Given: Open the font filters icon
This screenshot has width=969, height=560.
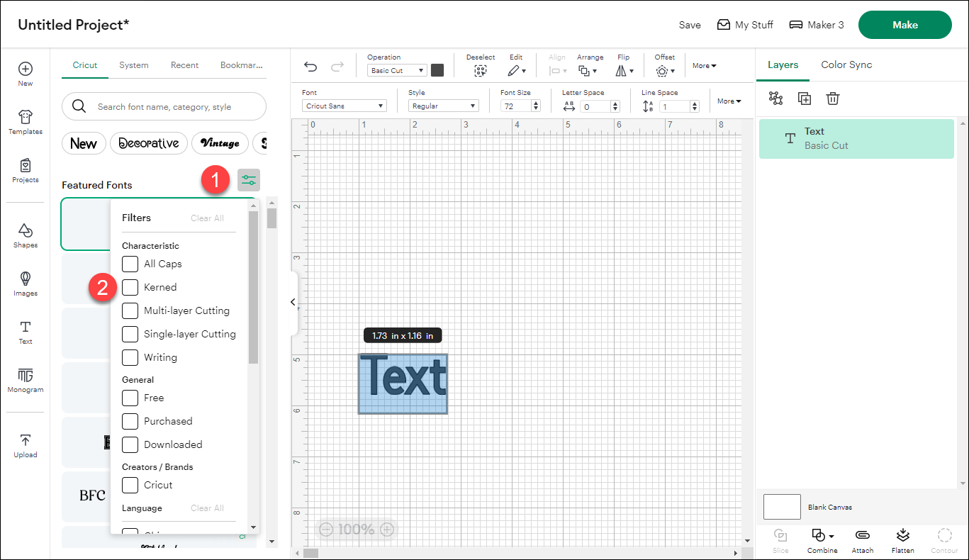Looking at the screenshot, I should [x=249, y=180].
